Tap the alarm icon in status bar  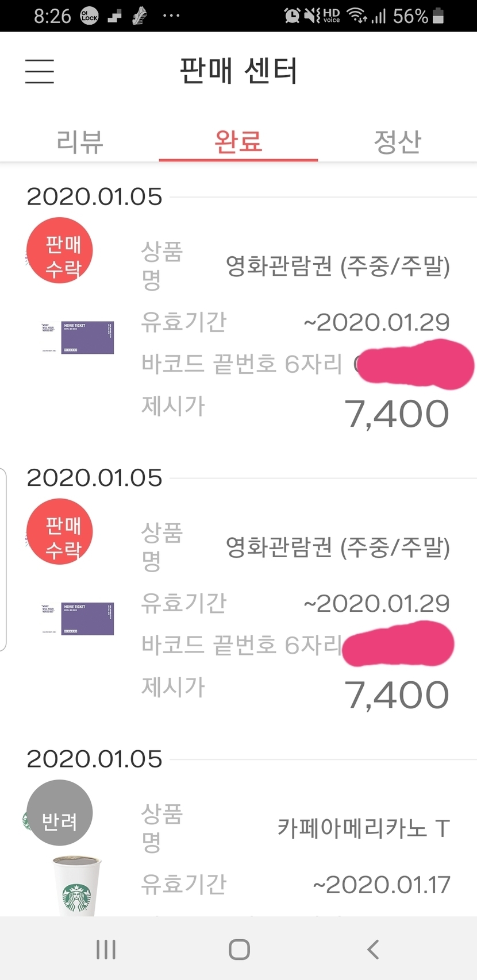click(x=292, y=16)
